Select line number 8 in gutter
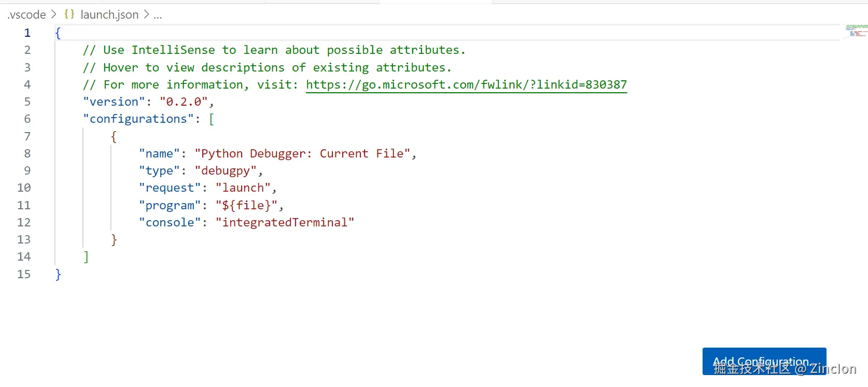Image resolution: width=868 pixels, height=387 pixels. (x=27, y=153)
